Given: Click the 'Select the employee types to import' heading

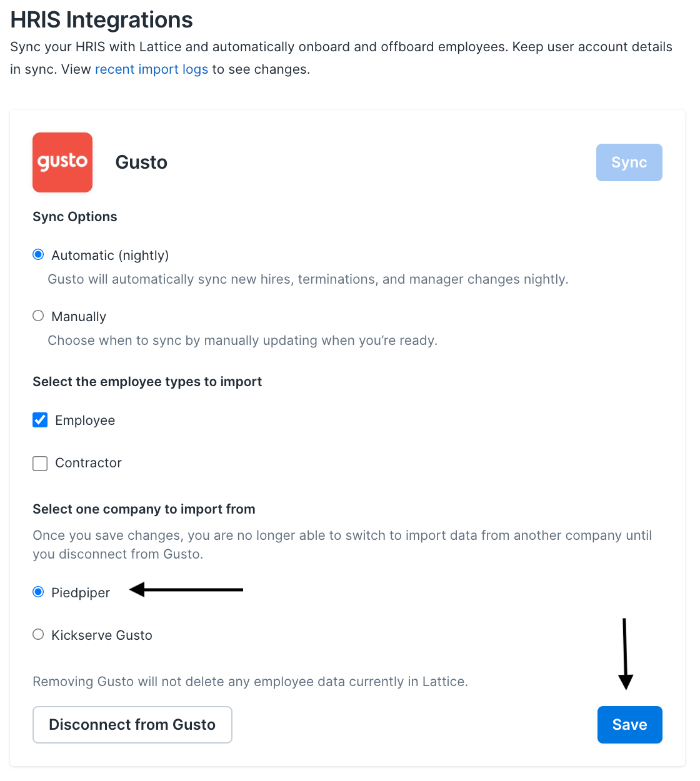Looking at the screenshot, I should (x=147, y=382).
